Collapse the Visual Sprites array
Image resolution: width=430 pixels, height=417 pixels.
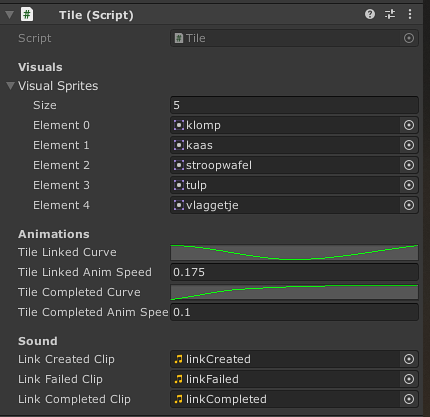pyautogui.click(x=10, y=86)
